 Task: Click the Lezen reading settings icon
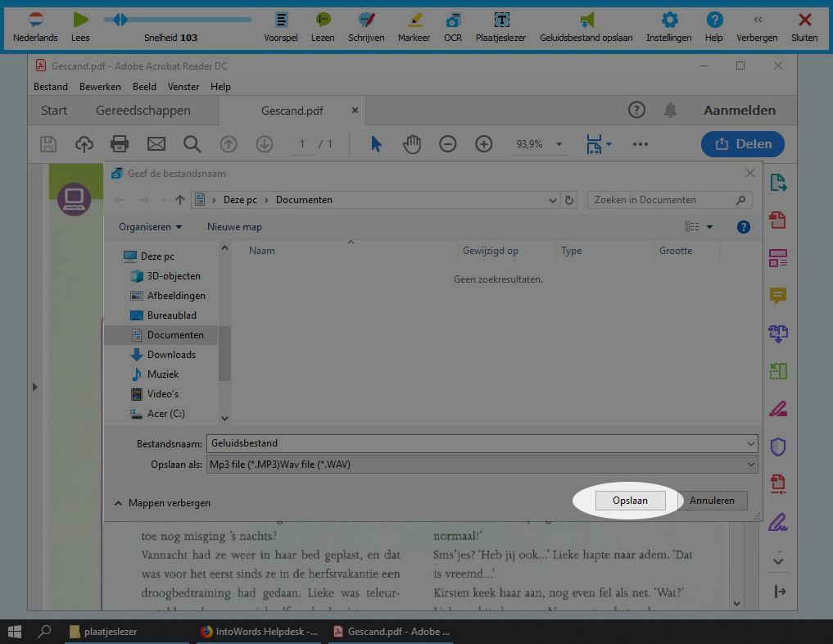pyautogui.click(x=323, y=20)
